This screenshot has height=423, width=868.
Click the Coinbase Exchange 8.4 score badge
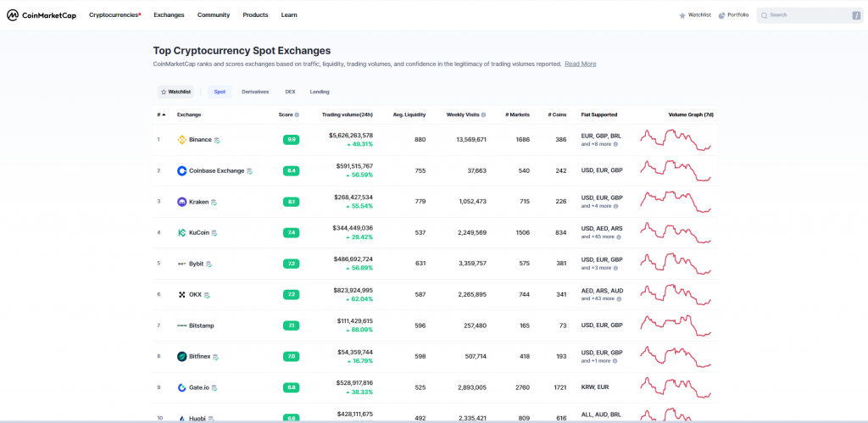coord(292,170)
